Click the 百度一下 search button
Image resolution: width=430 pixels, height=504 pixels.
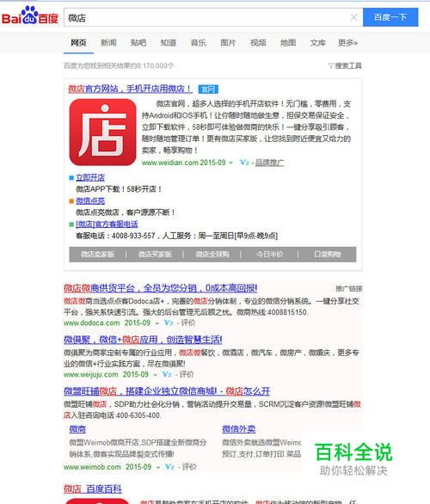tap(390, 17)
